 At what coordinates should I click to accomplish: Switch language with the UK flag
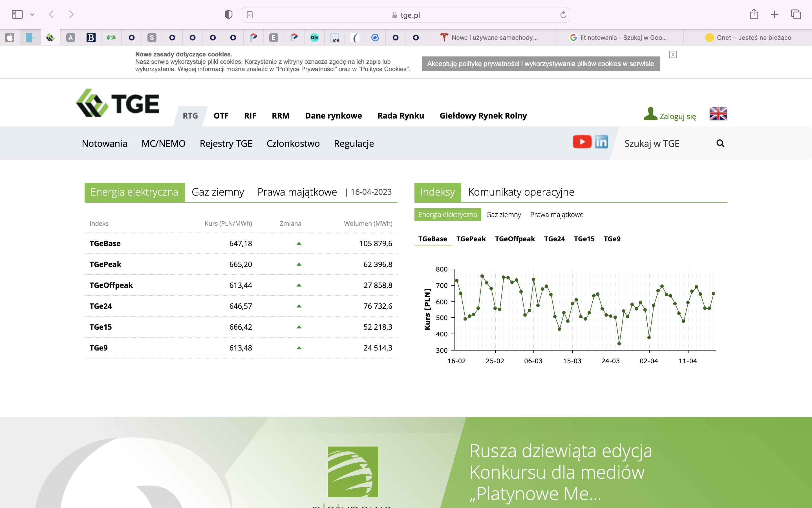[x=718, y=113]
